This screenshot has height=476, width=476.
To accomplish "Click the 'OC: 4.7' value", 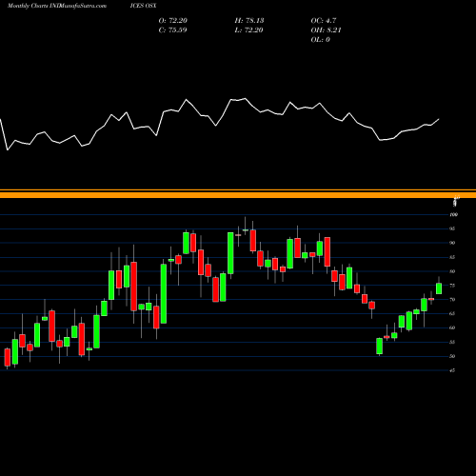I will click(x=324, y=21).
